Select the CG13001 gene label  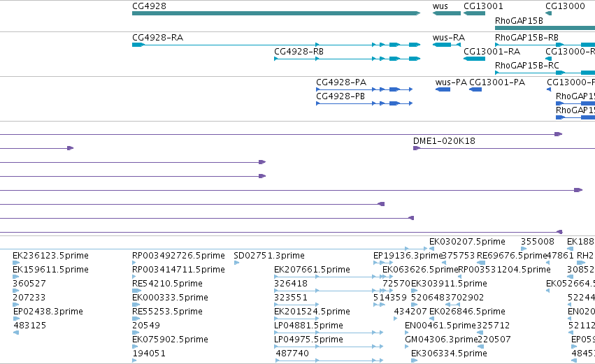click(x=483, y=6)
